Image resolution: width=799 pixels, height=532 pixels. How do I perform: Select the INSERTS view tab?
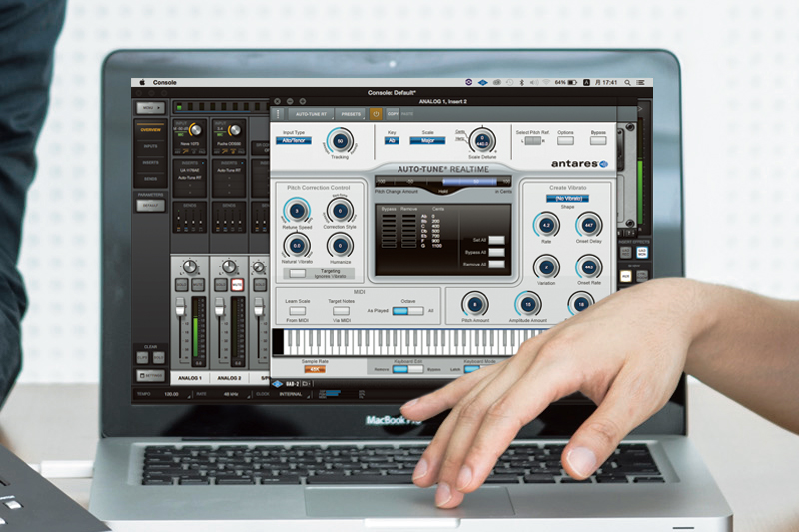150,163
